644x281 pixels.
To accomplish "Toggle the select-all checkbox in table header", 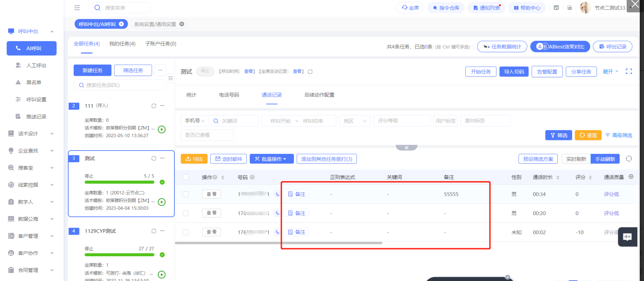I will [186, 177].
